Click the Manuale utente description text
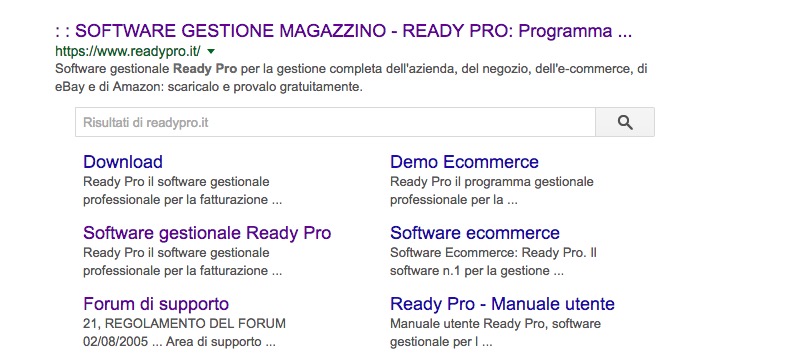 tap(495, 333)
